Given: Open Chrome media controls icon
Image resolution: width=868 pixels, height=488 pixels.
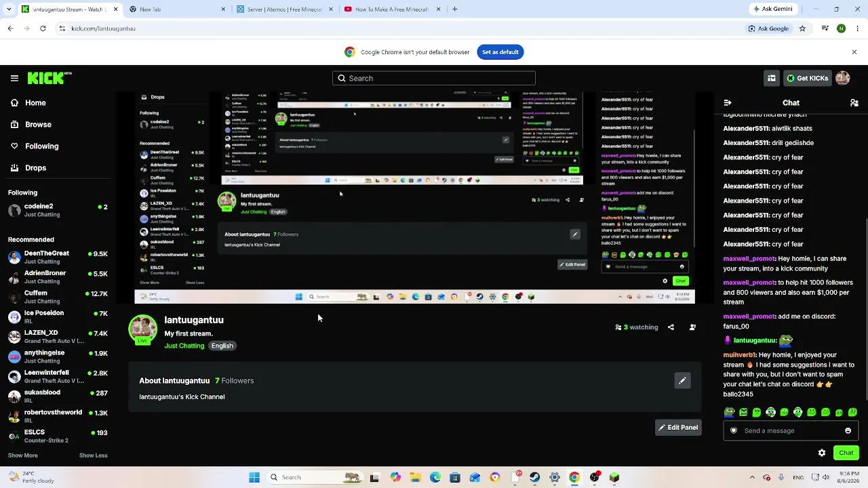Looking at the screenshot, I should tap(825, 28).
